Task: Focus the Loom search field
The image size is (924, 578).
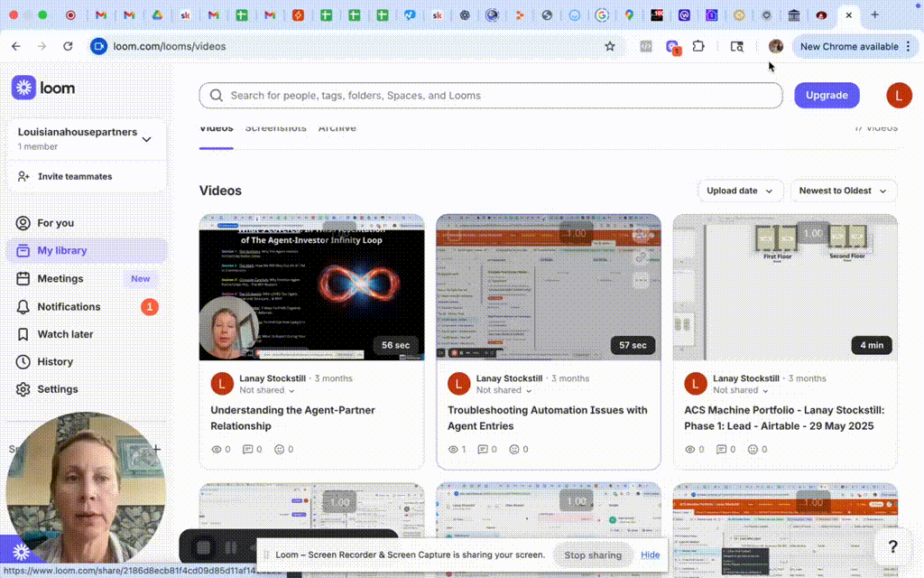Action: coord(490,96)
